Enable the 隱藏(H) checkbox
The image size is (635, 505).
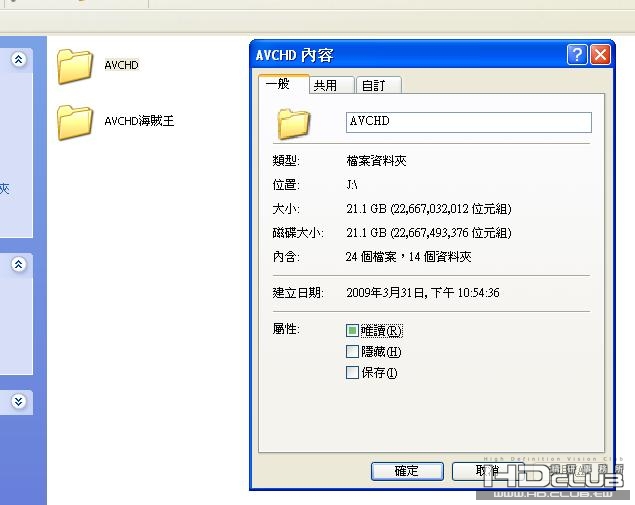point(352,352)
